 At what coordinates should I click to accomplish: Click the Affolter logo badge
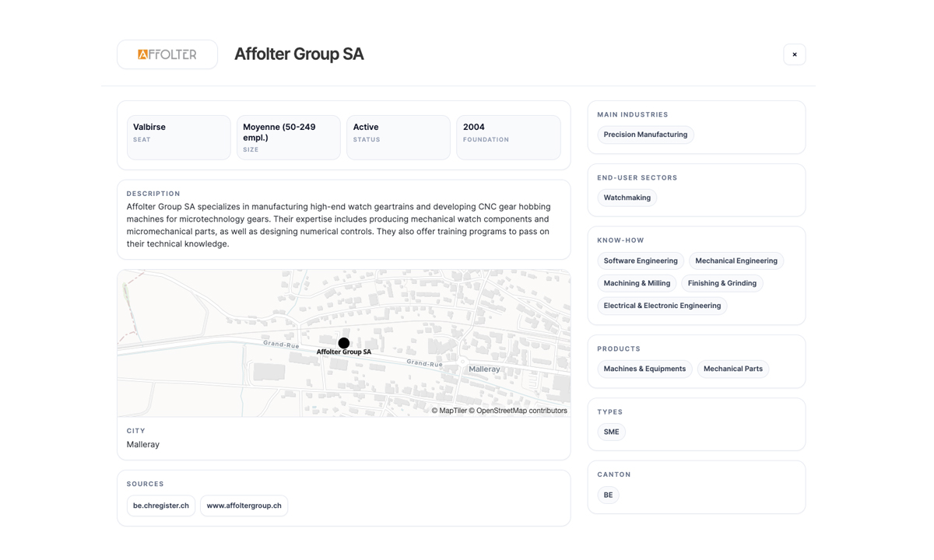coord(167,54)
